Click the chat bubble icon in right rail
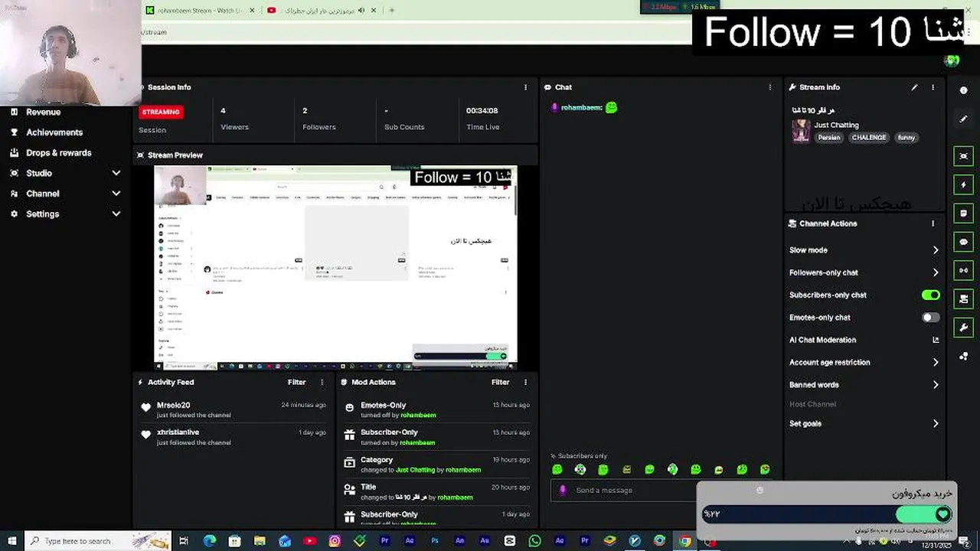The width and height of the screenshot is (980, 551). coord(963,242)
